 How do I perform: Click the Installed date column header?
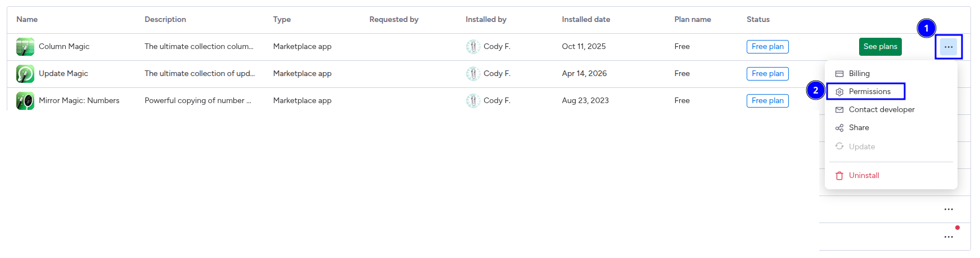pyautogui.click(x=586, y=20)
